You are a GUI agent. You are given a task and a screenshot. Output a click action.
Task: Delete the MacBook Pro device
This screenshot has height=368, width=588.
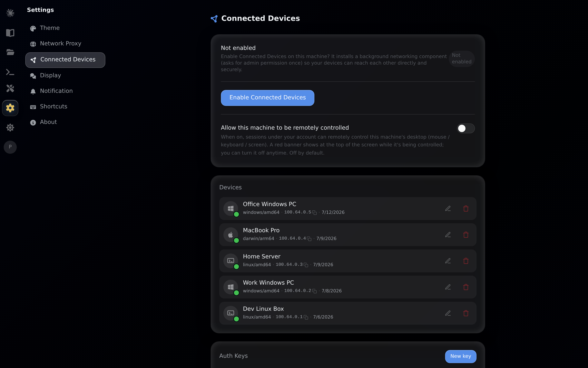coord(466,235)
